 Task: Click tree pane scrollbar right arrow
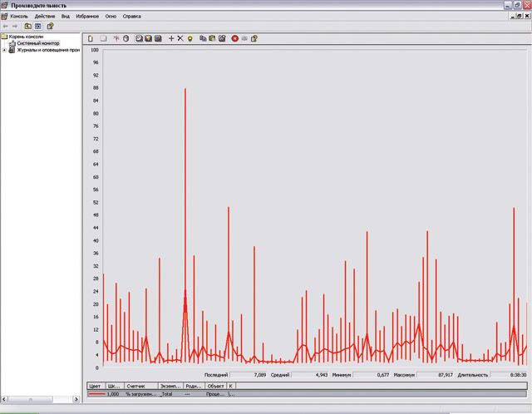[x=76, y=399]
